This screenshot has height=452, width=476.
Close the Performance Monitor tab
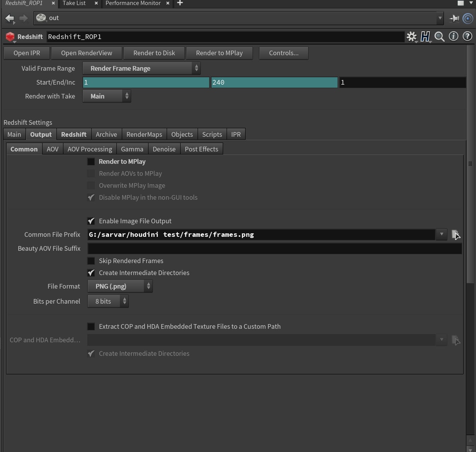click(x=167, y=3)
